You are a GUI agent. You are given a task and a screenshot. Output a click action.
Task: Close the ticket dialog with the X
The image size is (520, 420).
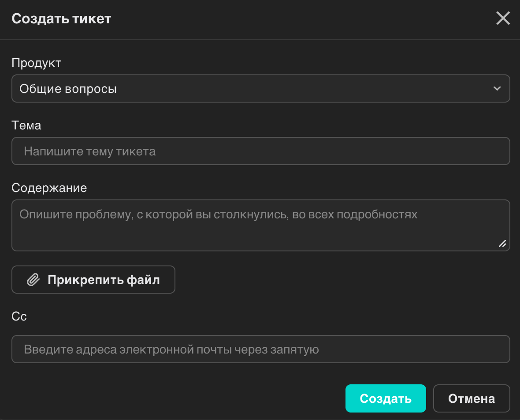pyautogui.click(x=503, y=18)
